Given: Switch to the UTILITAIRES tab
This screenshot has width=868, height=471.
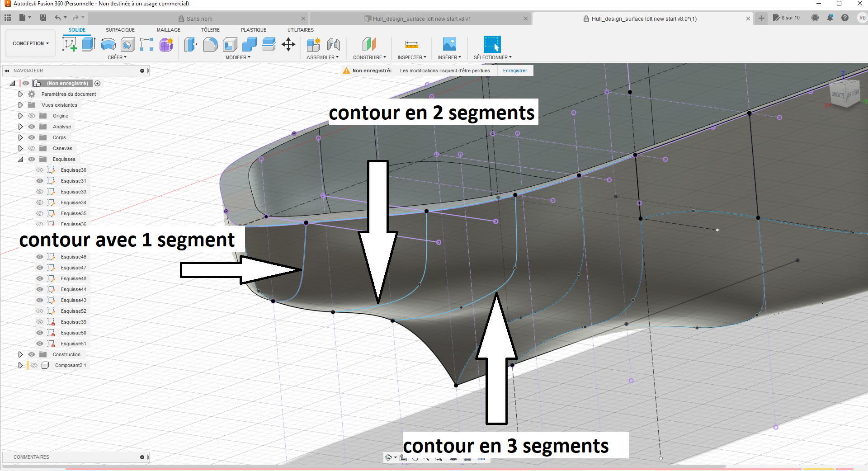Looking at the screenshot, I should click(x=301, y=30).
